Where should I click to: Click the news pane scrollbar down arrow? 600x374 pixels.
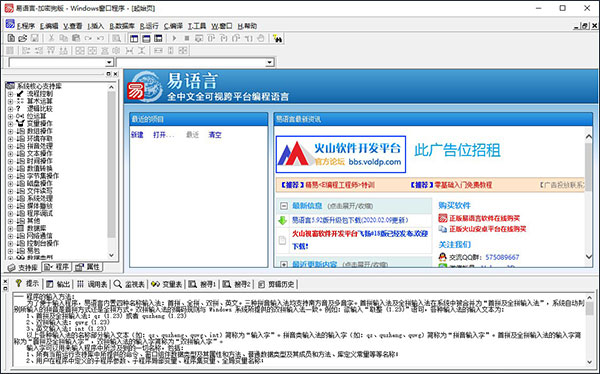589,257
